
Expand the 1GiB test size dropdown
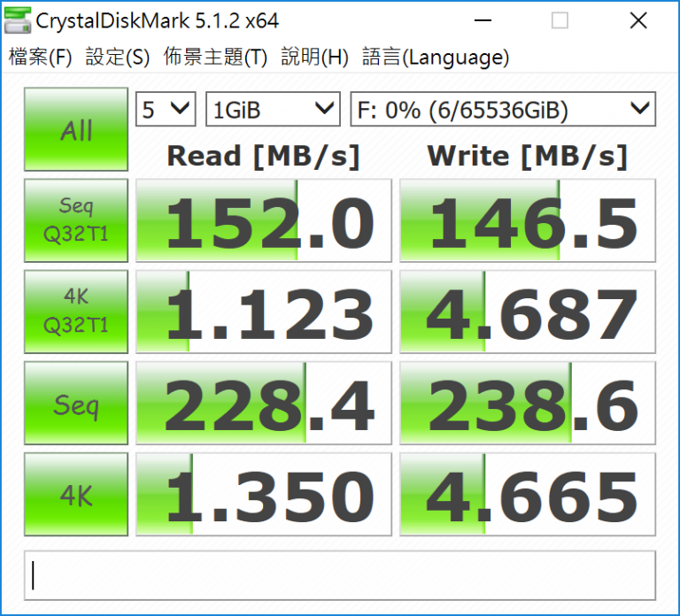[x=273, y=109]
